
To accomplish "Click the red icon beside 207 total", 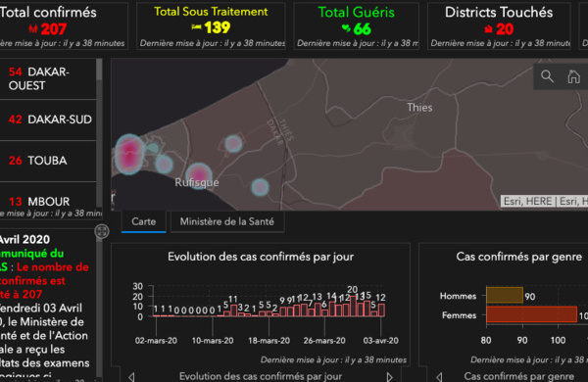I will 33,28.
